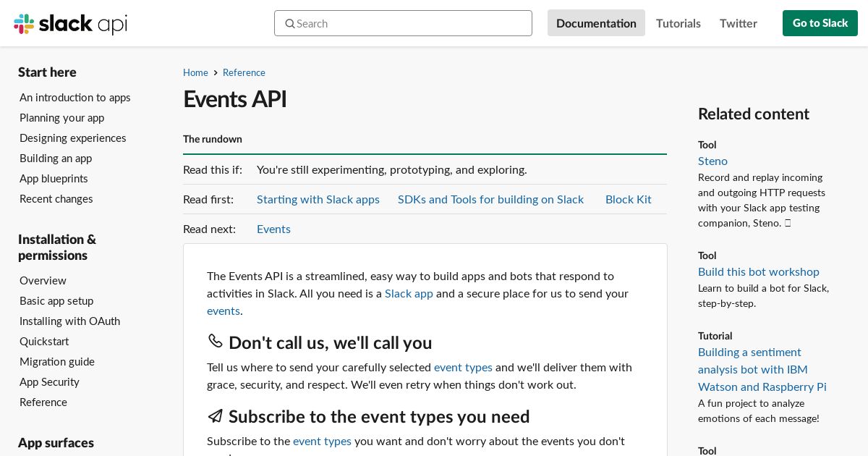
Task: Click the 'Events API' page title
Action: 235,98
